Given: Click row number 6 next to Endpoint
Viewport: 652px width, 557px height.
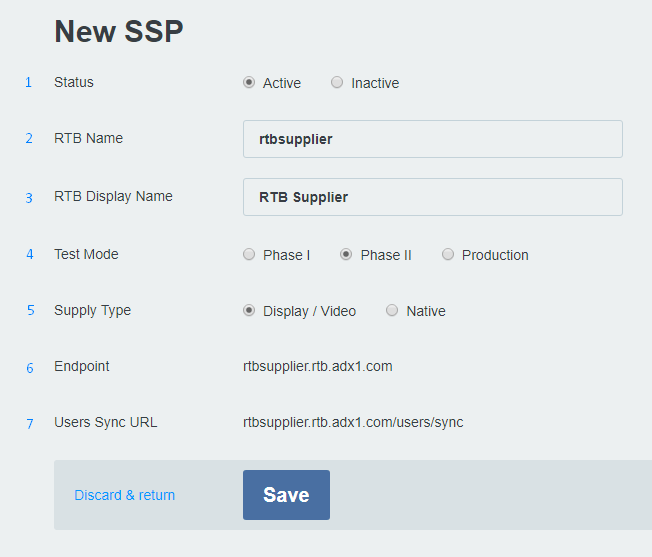Looking at the screenshot, I should [x=29, y=368].
